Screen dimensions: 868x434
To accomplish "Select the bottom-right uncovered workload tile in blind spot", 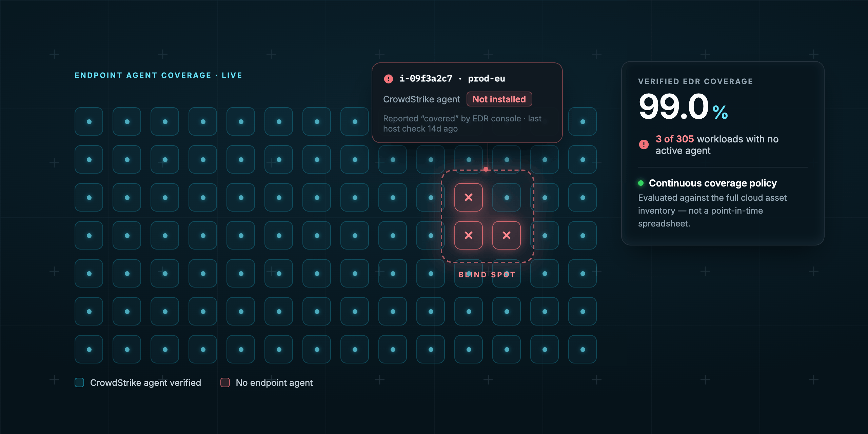I will pos(507,235).
